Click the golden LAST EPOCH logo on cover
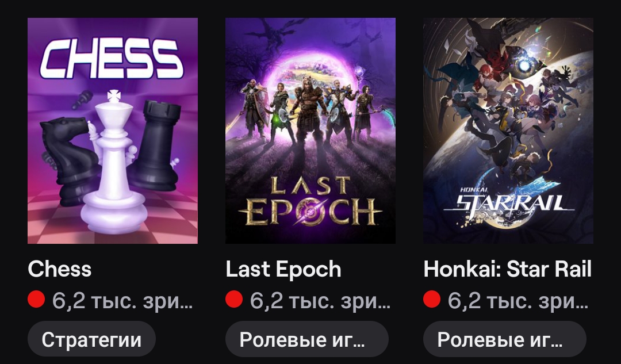This screenshot has height=364, width=621. tap(310, 201)
